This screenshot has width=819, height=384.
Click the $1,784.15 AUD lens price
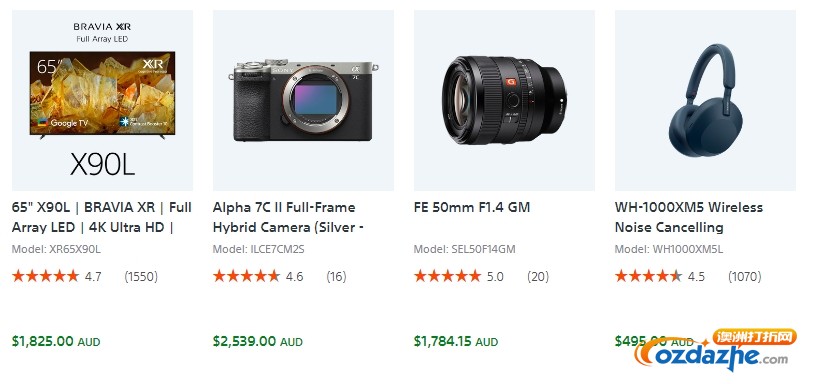pyautogui.click(x=456, y=342)
